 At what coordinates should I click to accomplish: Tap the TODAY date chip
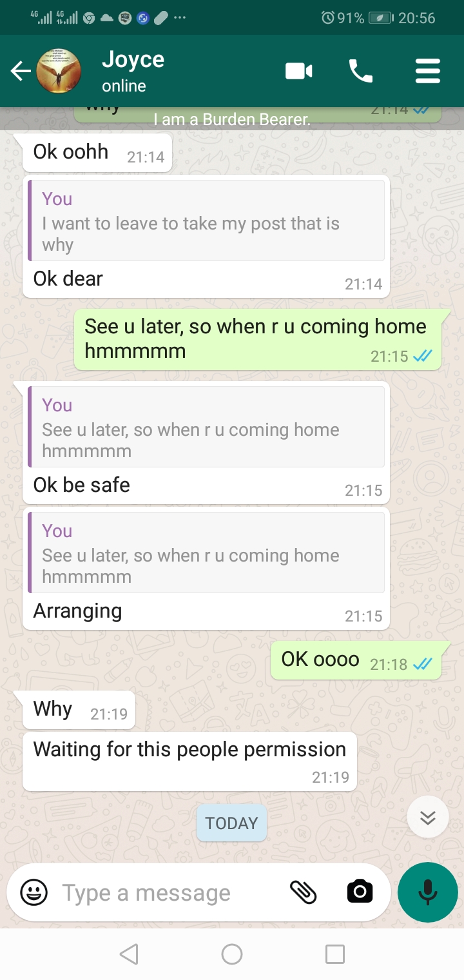(x=231, y=823)
